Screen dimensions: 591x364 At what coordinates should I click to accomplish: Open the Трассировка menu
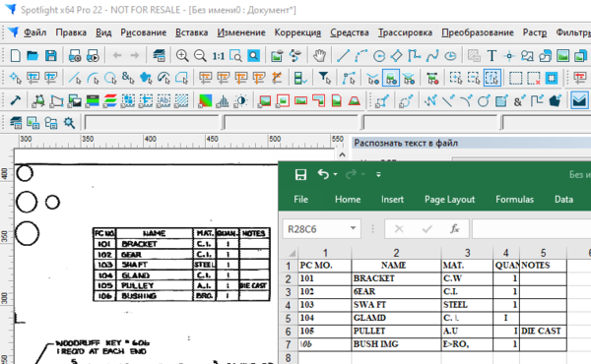405,32
